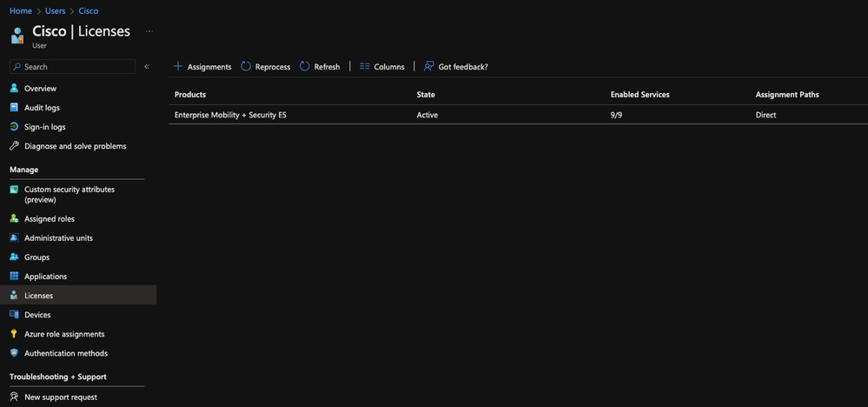Screen dimensions: 868x407
Task: Click the Got feedback icon
Action: coord(429,66)
